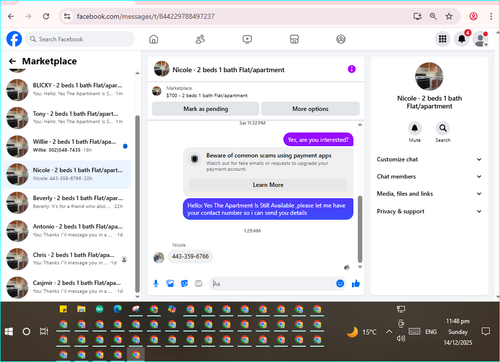500x362 pixels.
Task: Open Beverly conversation in list
Action: pyautogui.click(x=67, y=202)
